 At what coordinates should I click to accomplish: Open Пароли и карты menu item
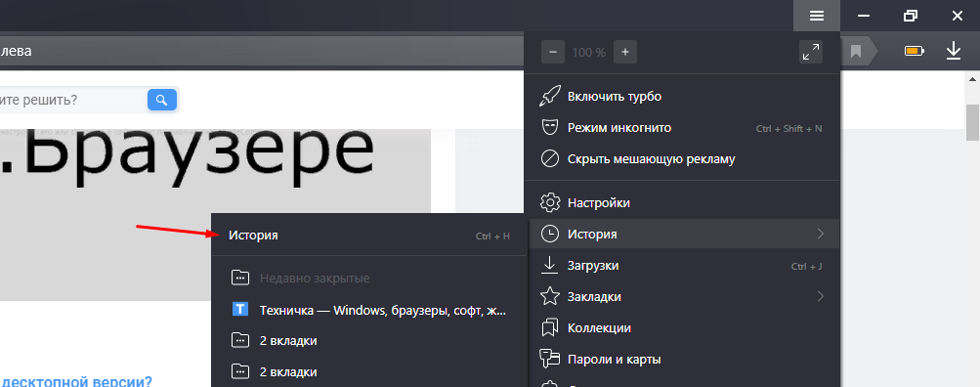[683, 359]
